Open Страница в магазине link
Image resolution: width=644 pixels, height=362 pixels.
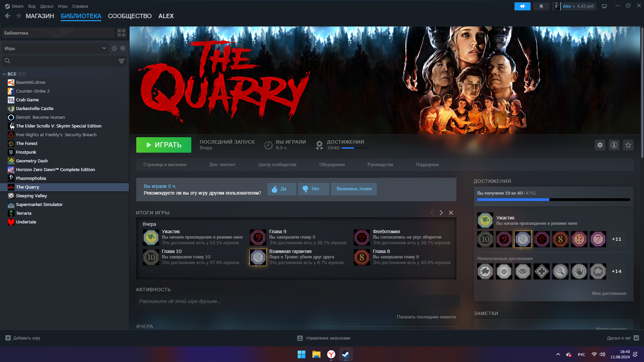165,164
